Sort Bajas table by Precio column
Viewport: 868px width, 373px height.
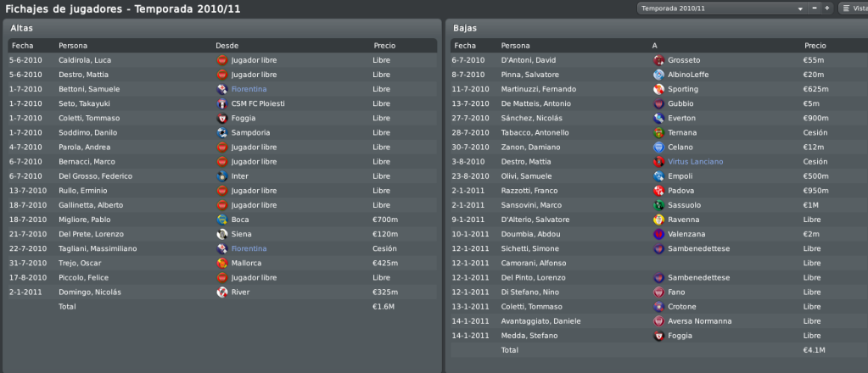click(815, 46)
